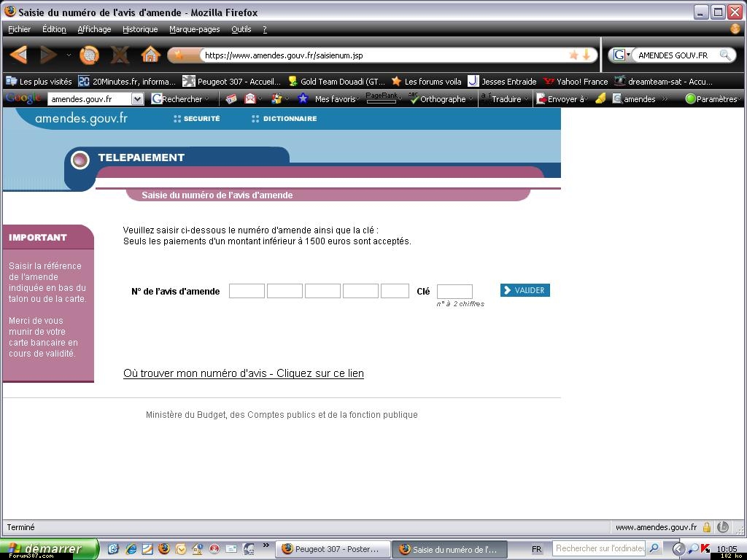Go to the Home page icon
The image size is (747, 560).
pyautogui.click(x=150, y=55)
